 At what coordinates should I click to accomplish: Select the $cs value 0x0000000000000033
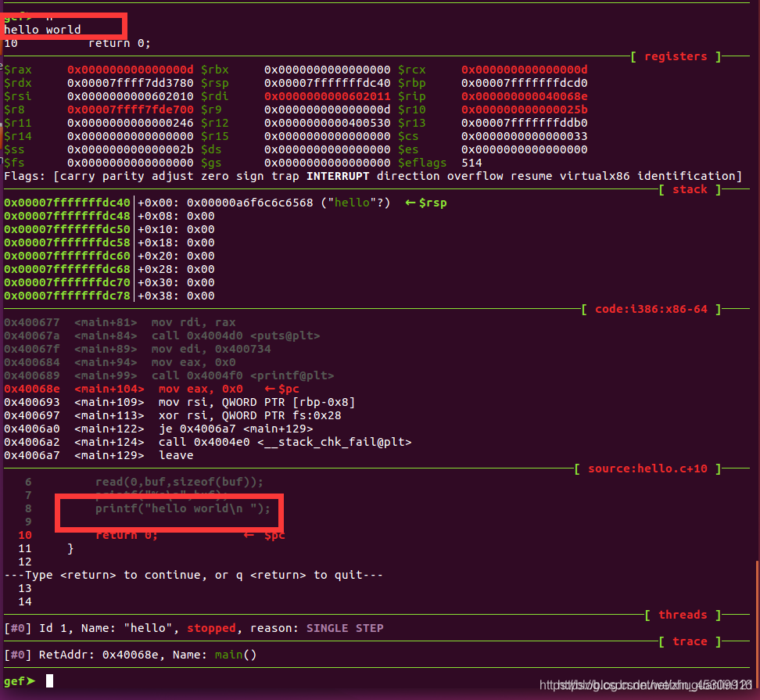pyautogui.click(x=525, y=136)
